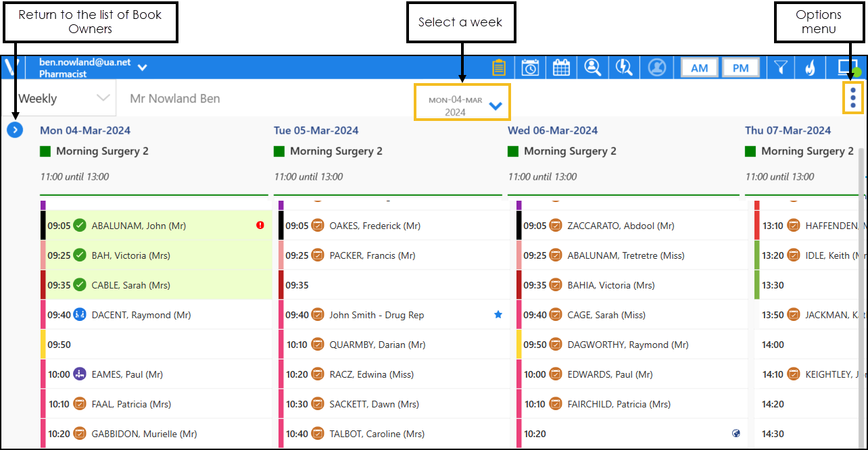The height and width of the screenshot is (450, 868).
Task: Click the flame icon in toolbar
Action: click(810, 68)
